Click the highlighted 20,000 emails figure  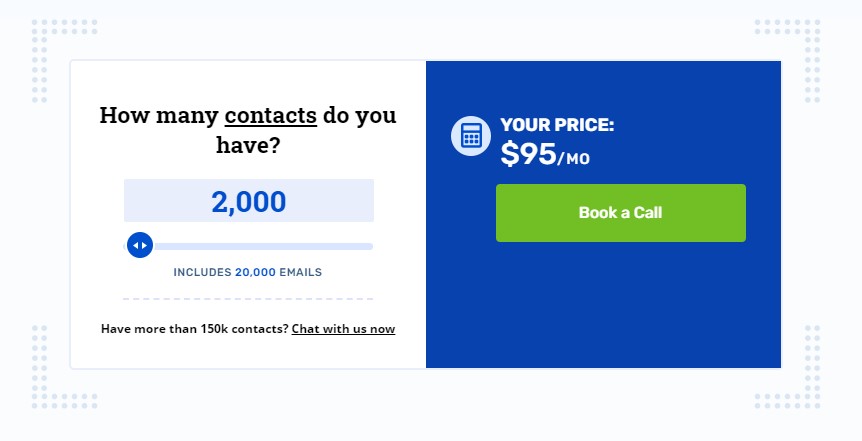click(x=255, y=272)
